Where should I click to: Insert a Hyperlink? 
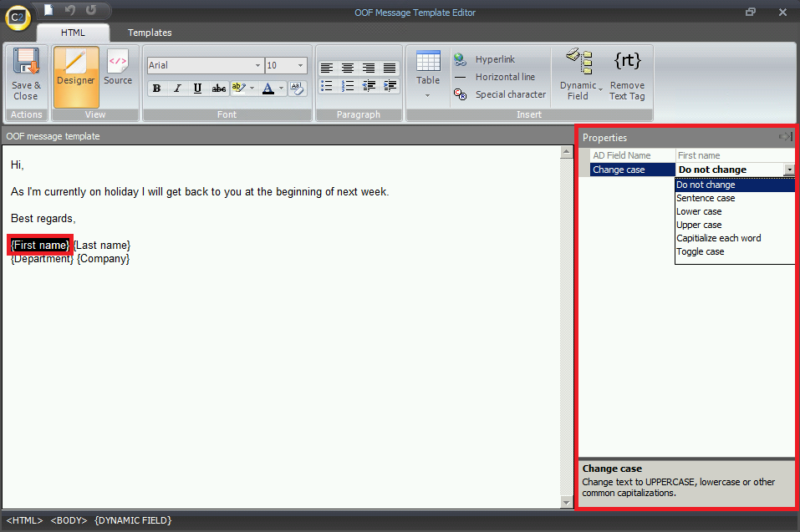click(x=485, y=59)
